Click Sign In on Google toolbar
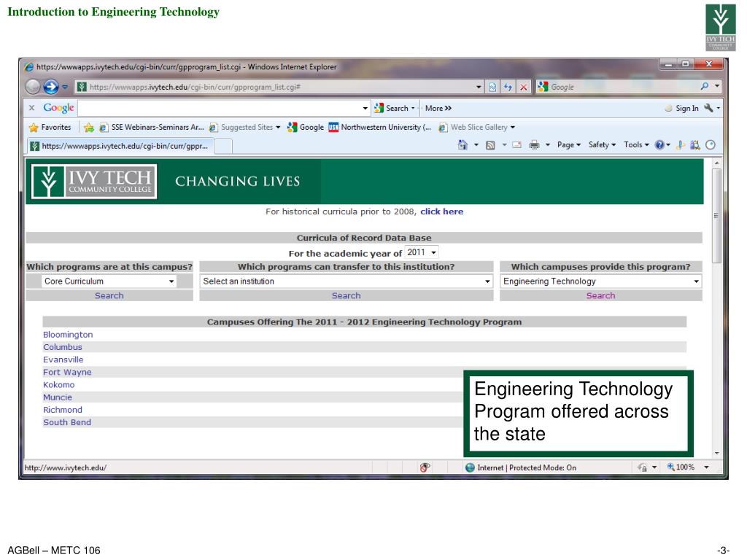Image resolution: width=747 pixels, height=560 pixels. tap(682, 108)
